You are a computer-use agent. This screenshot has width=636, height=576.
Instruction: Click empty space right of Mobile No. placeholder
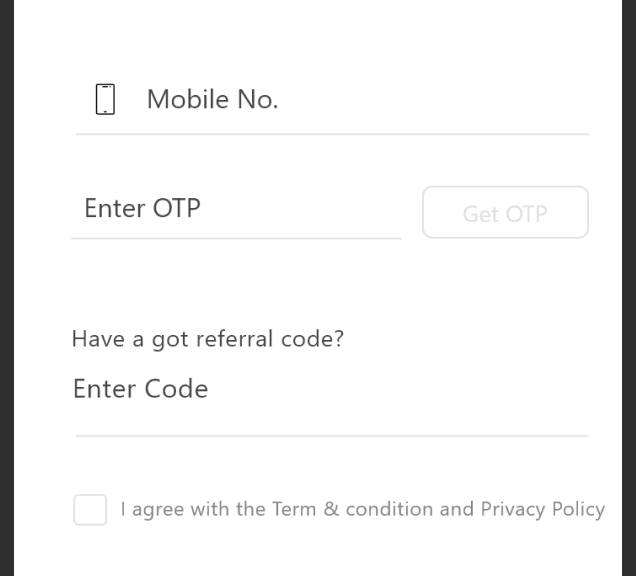(434, 99)
